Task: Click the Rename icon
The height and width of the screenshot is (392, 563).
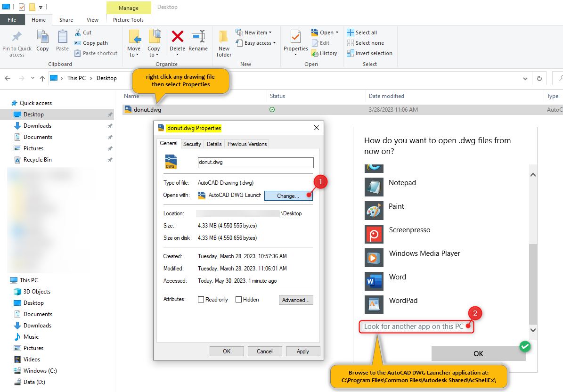Action: tap(198, 36)
